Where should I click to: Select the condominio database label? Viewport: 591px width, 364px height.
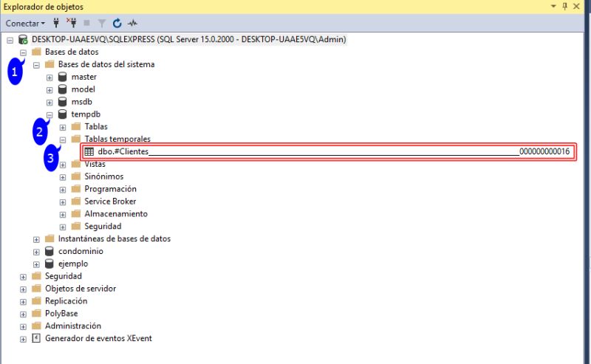tap(81, 251)
